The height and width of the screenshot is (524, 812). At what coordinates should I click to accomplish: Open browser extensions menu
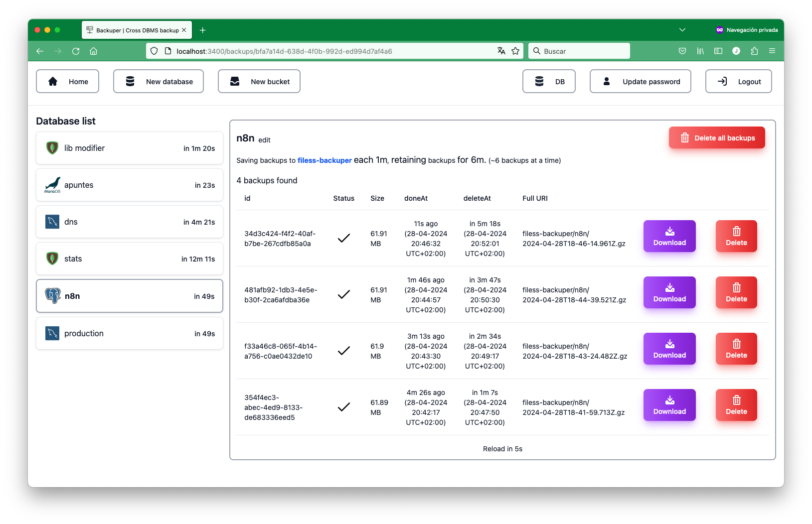(754, 51)
